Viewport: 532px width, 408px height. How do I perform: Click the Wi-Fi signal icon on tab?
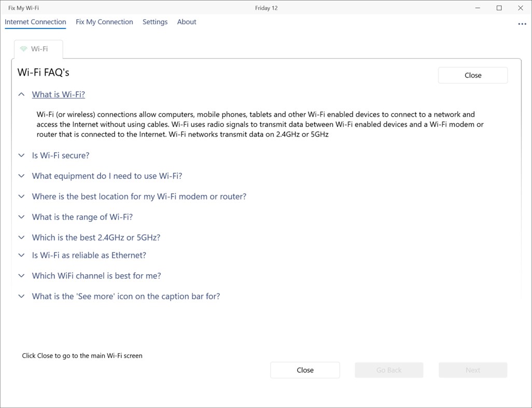23,49
